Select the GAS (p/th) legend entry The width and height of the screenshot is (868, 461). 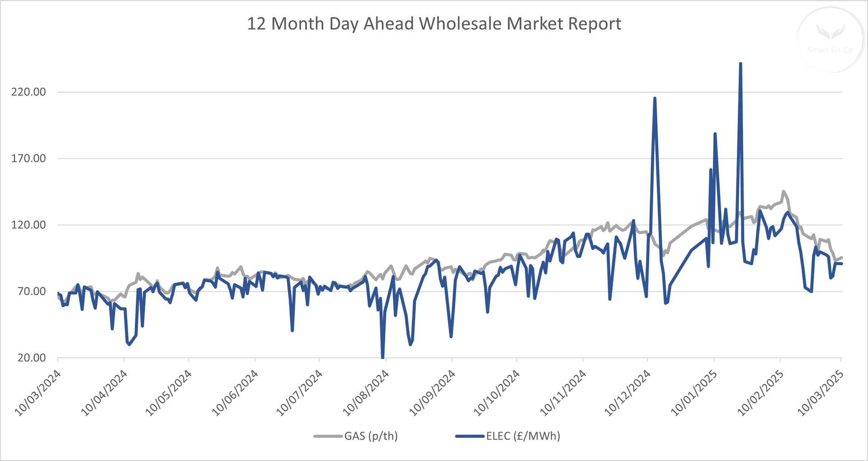click(356, 436)
